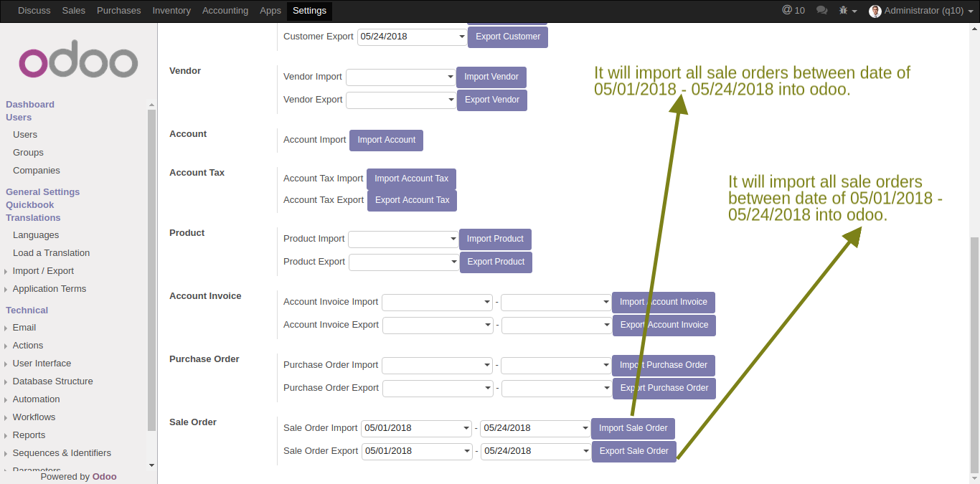
Task: Open Load a Translation
Action: (52, 253)
